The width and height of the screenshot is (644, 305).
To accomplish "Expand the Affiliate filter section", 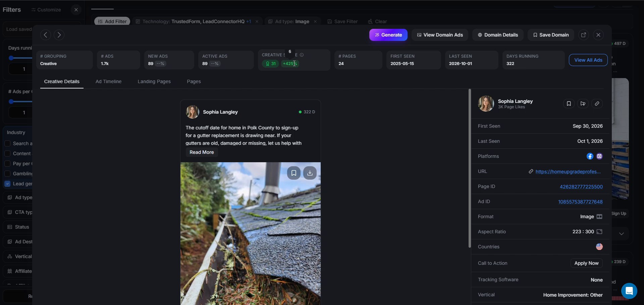I will click(x=18, y=271).
